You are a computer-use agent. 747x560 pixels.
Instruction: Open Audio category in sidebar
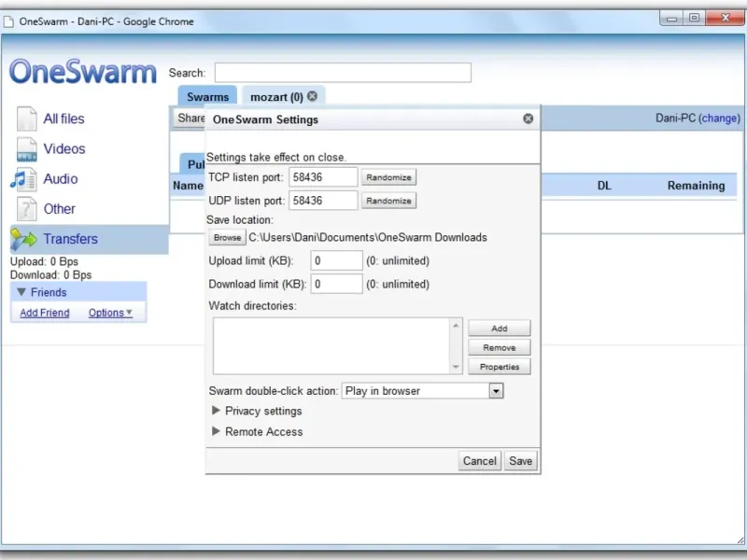click(x=61, y=178)
